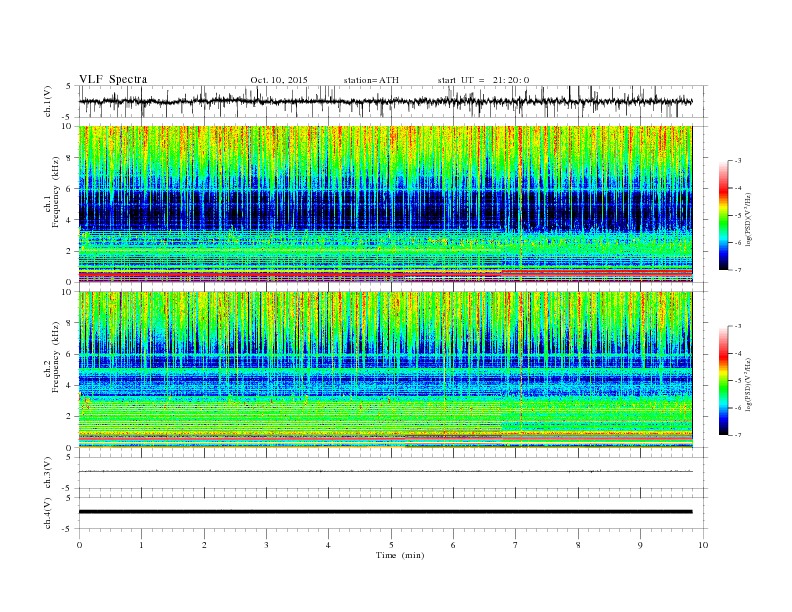Select the ch.1 "Frequency (kHz)" axis label
Viewport: 792px width, 612px height.
click(x=56, y=192)
